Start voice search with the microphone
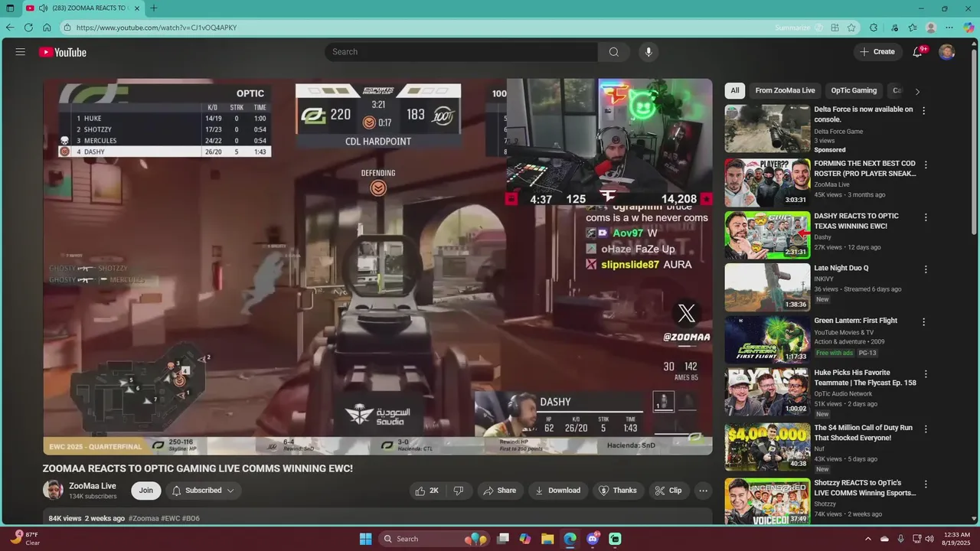 (648, 52)
